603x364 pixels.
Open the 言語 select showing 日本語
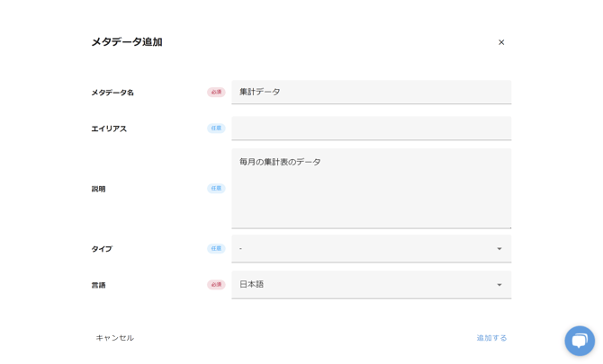pyautogui.click(x=360, y=285)
